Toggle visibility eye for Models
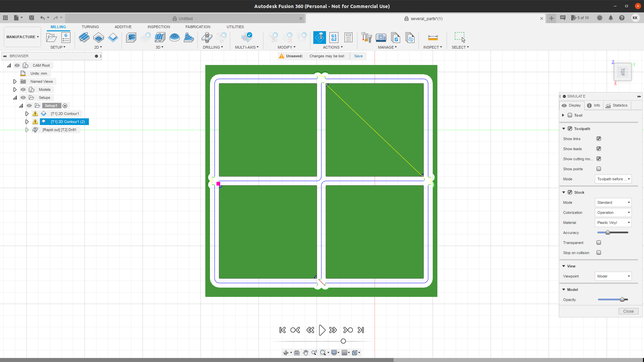Screen dimensions: 644x362 (23, 89)
